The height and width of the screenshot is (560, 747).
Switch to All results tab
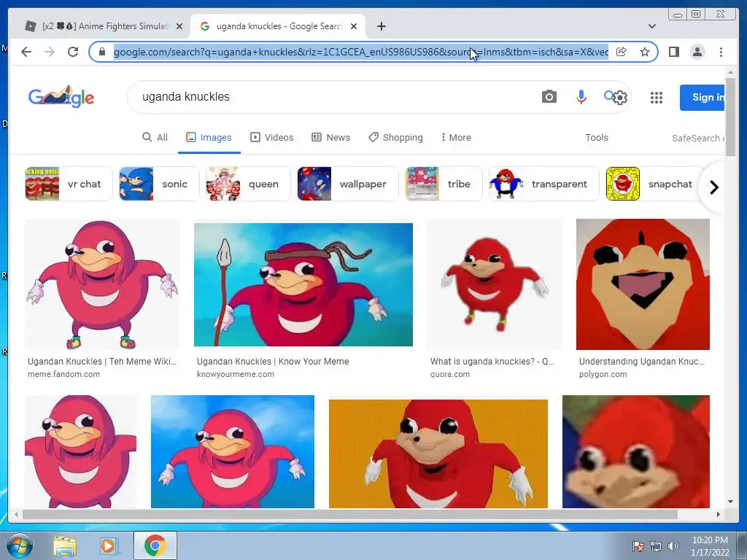[x=155, y=138]
